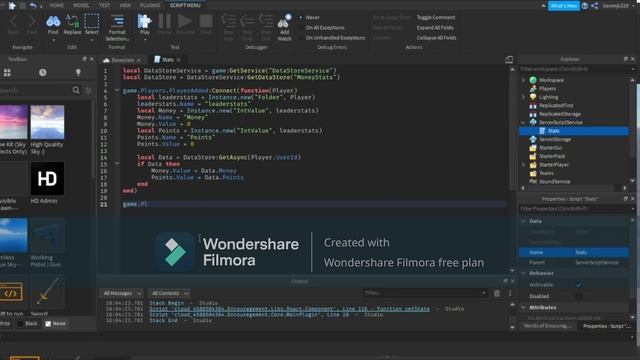
Task: Collapse the Behavior properties section
Action: click(524, 273)
